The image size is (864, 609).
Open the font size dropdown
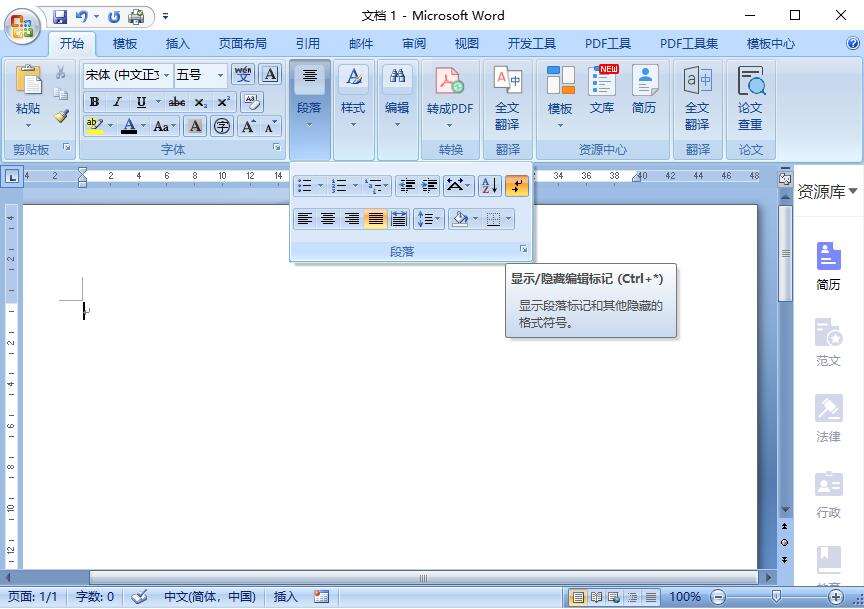coord(220,74)
